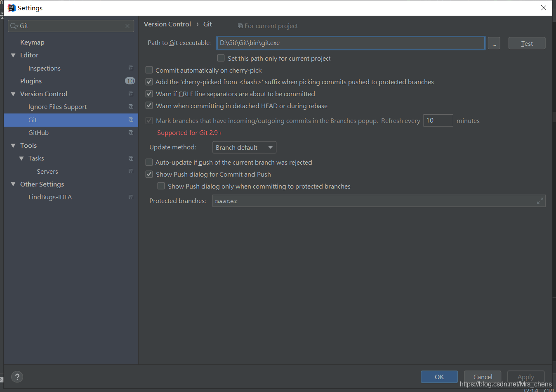Click the For current project icon
The image size is (556, 392).
(240, 26)
